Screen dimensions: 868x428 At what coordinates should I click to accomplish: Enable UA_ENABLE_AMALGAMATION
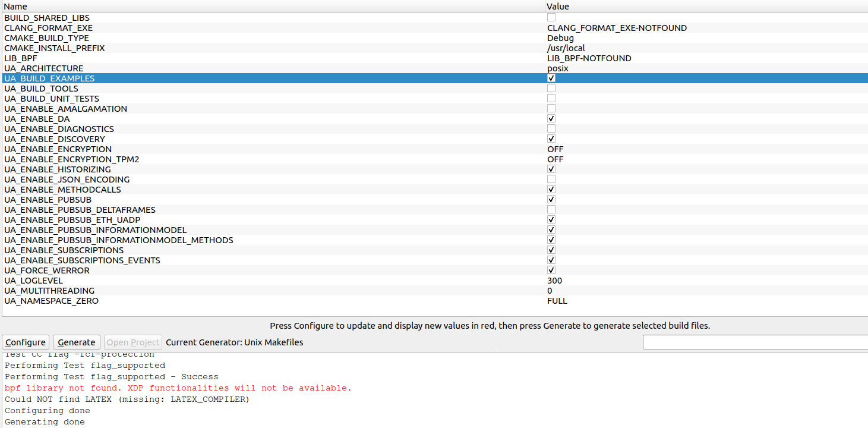pos(551,108)
